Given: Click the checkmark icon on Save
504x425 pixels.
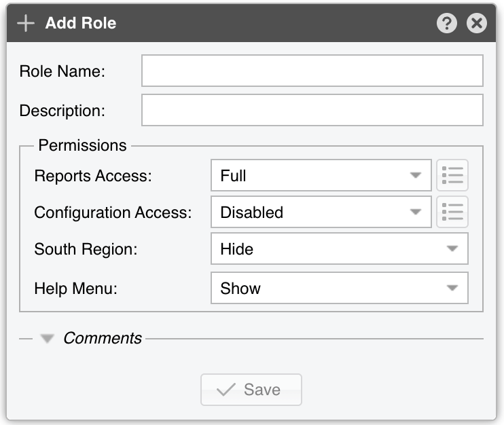Looking at the screenshot, I should click(226, 390).
